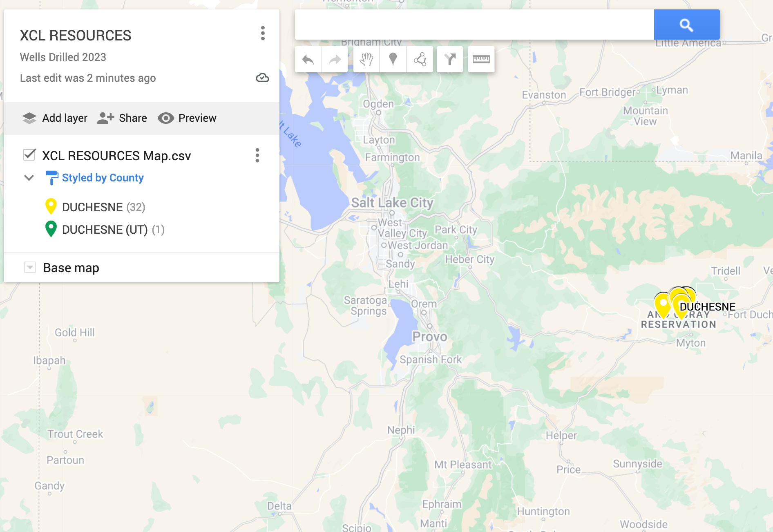773x532 pixels.
Task: Click Add layer
Action: pos(55,118)
